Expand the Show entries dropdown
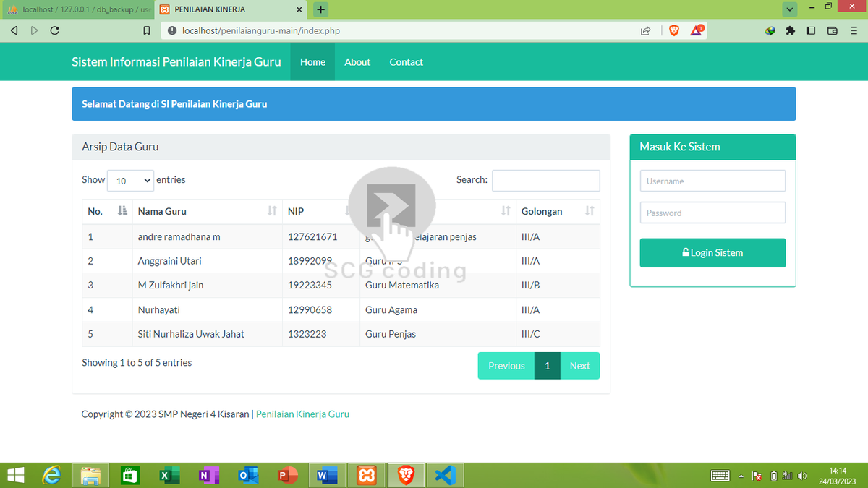The height and width of the screenshot is (488, 868). point(130,181)
